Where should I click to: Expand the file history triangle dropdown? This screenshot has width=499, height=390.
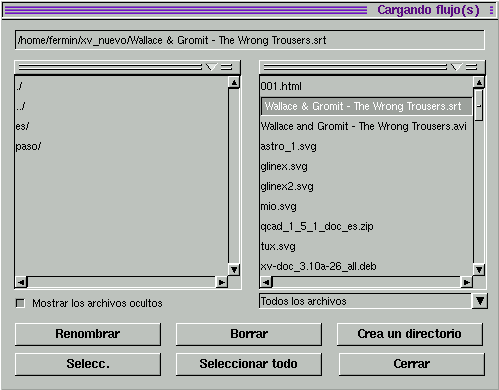pos(456,67)
